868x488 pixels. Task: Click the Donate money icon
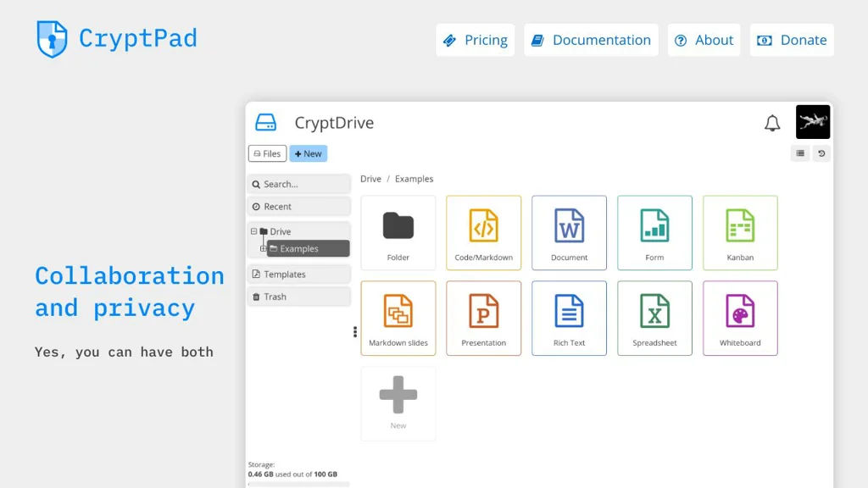[765, 41]
